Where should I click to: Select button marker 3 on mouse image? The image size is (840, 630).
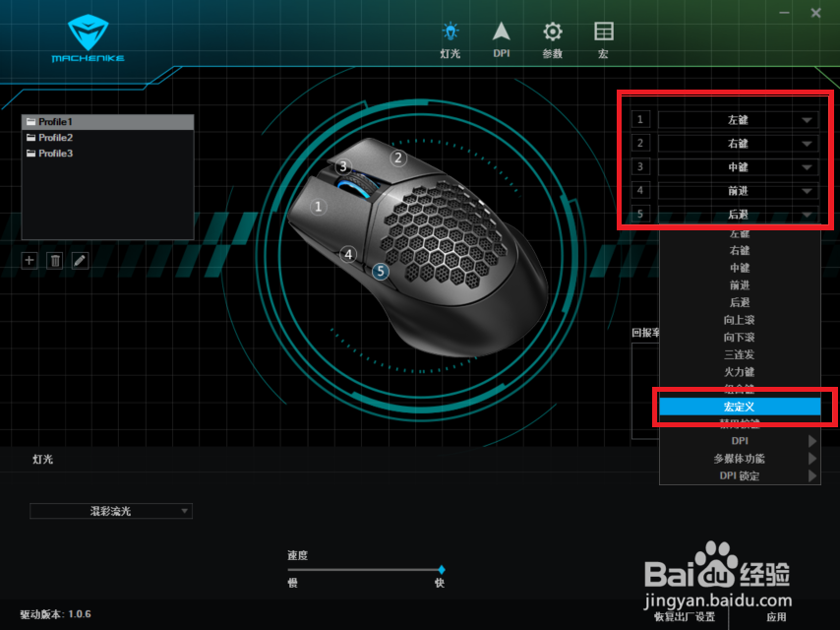[343, 166]
